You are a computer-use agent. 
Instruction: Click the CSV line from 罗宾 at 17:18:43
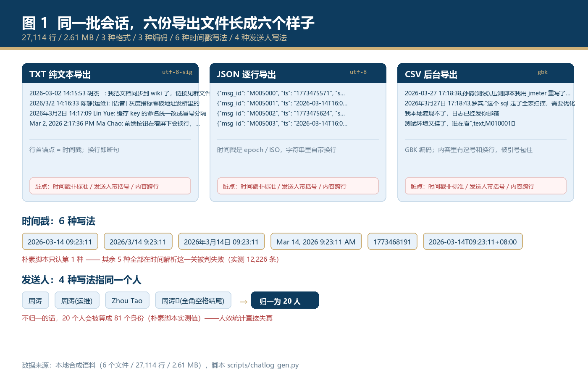click(490, 103)
